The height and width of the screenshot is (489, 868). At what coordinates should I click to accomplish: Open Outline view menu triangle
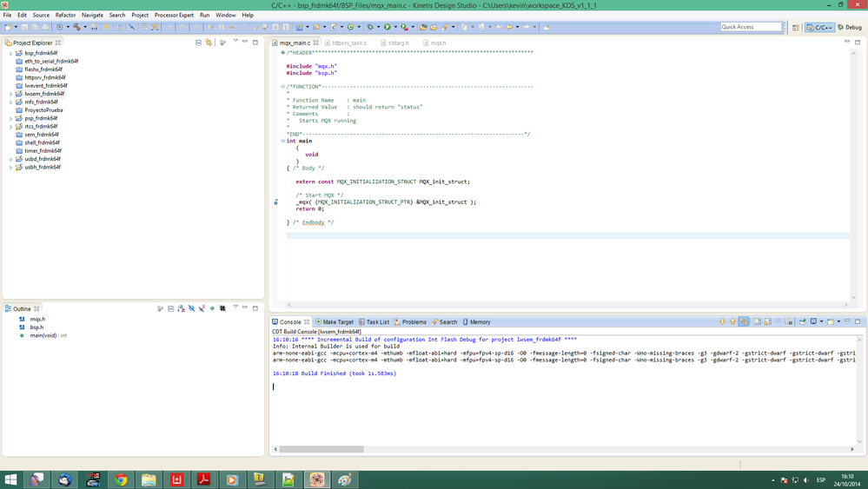235,307
